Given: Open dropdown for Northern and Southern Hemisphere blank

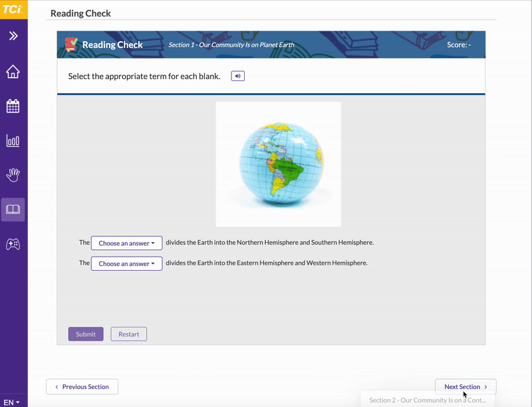Looking at the screenshot, I should (126, 243).
